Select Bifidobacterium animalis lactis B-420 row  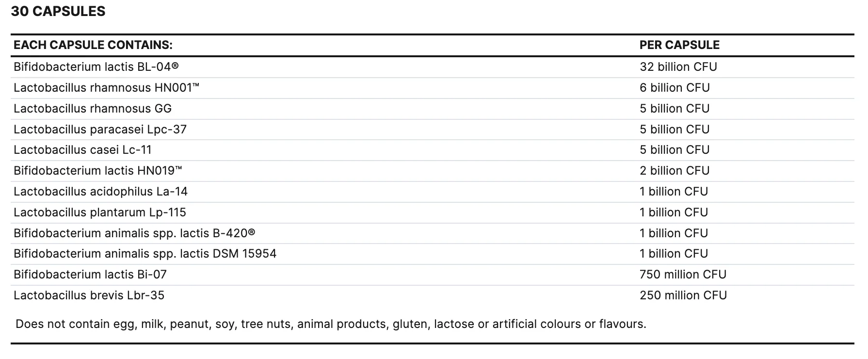click(433, 233)
